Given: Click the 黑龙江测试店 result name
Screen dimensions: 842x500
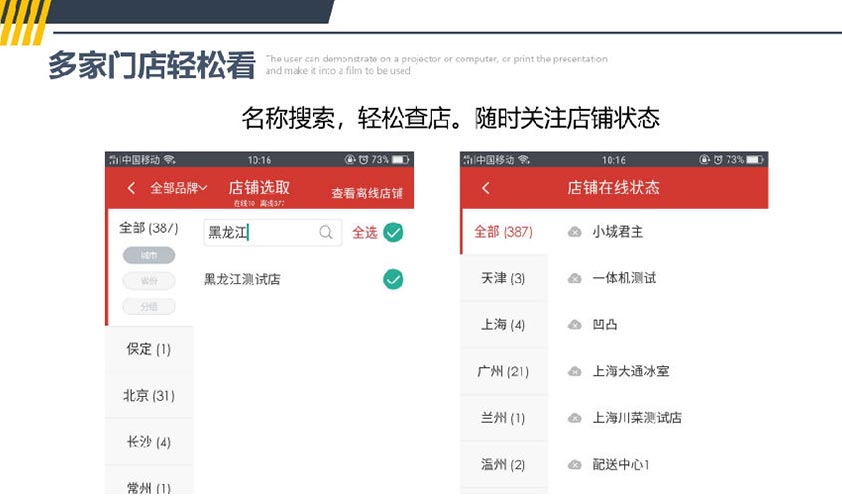Looking at the screenshot, I should coord(242,279).
